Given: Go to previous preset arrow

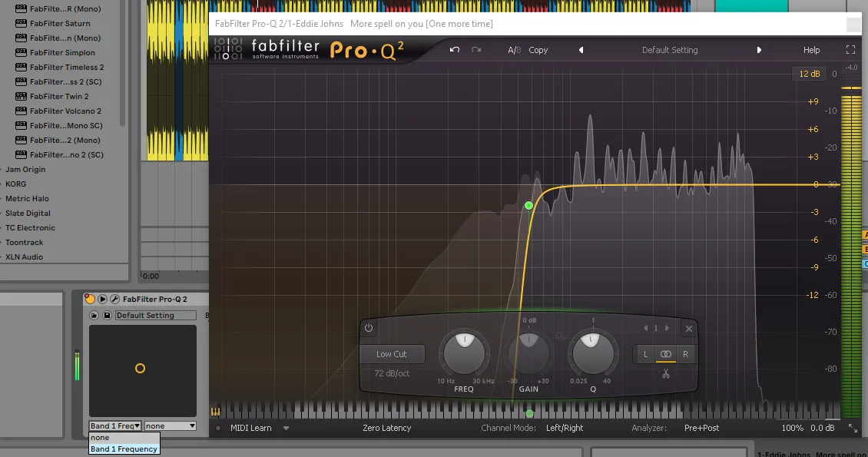Looking at the screenshot, I should click(581, 50).
